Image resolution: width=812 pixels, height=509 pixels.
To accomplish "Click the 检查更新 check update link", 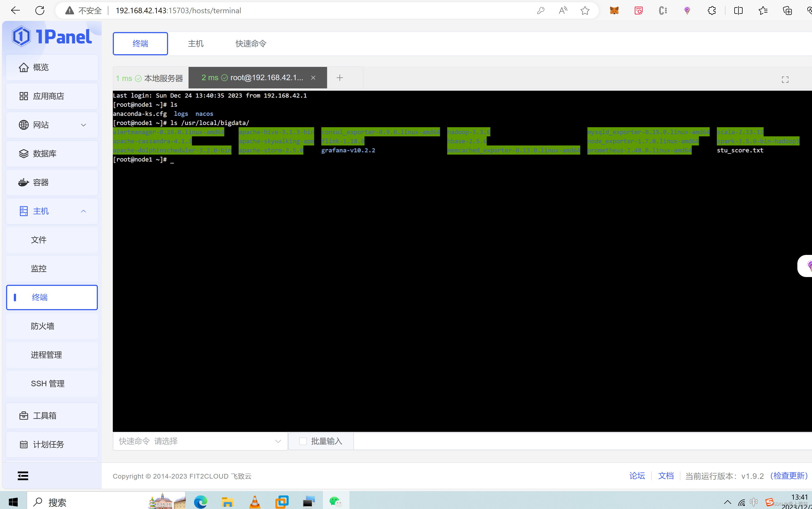I will [x=789, y=476].
